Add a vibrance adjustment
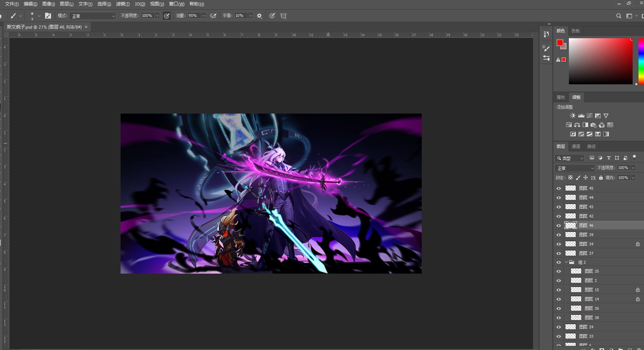644x350 pixels. (x=606, y=116)
